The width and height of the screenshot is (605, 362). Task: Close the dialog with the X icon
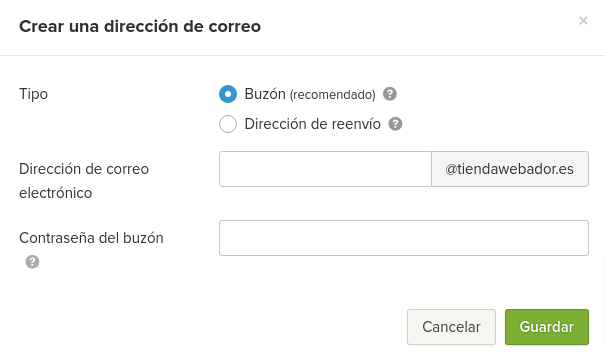click(583, 20)
